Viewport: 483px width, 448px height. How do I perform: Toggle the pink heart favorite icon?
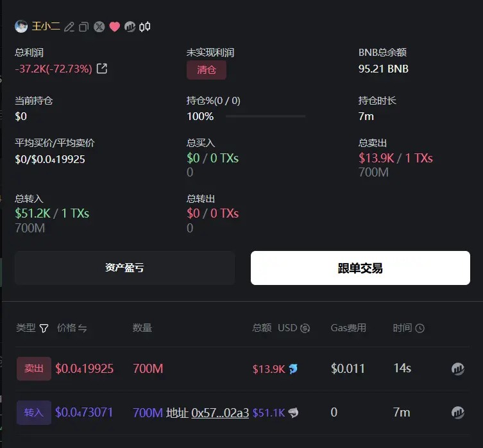[x=115, y=27]
